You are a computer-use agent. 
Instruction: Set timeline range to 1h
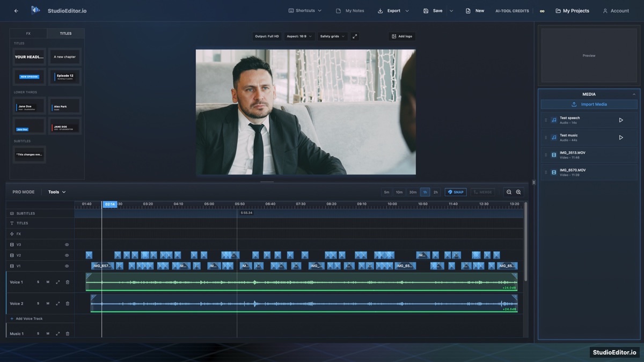(x=425, y=192)
